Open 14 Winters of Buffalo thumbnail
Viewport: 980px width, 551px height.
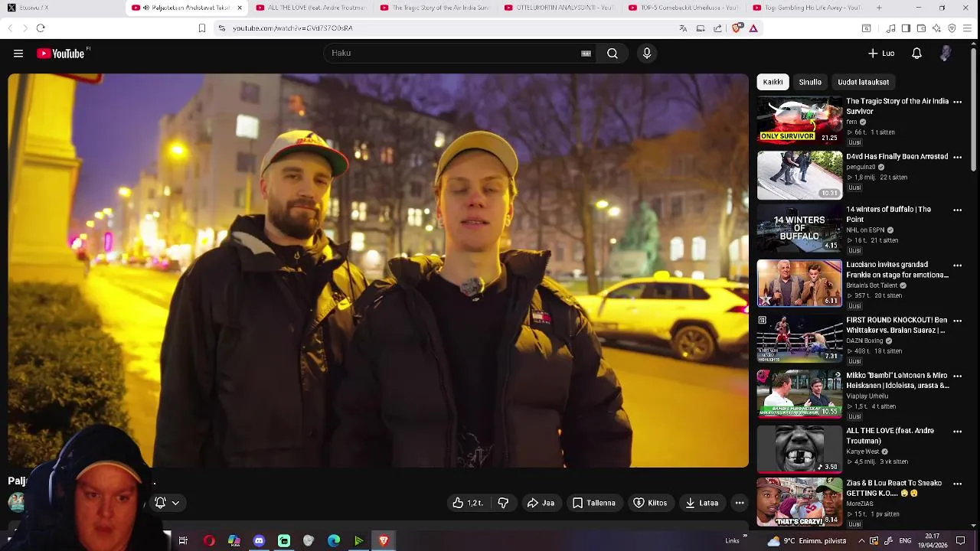(x=799, y=227)
